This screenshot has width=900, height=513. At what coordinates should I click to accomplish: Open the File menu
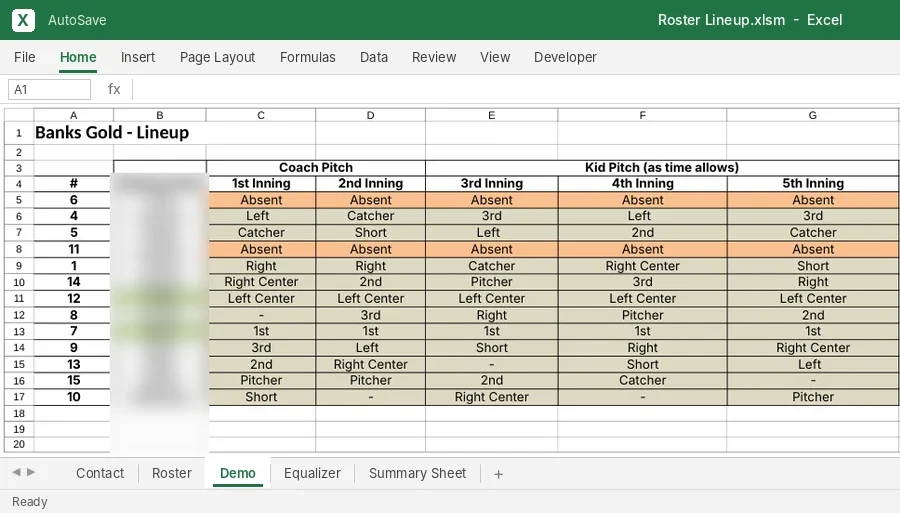coord(25,57)
